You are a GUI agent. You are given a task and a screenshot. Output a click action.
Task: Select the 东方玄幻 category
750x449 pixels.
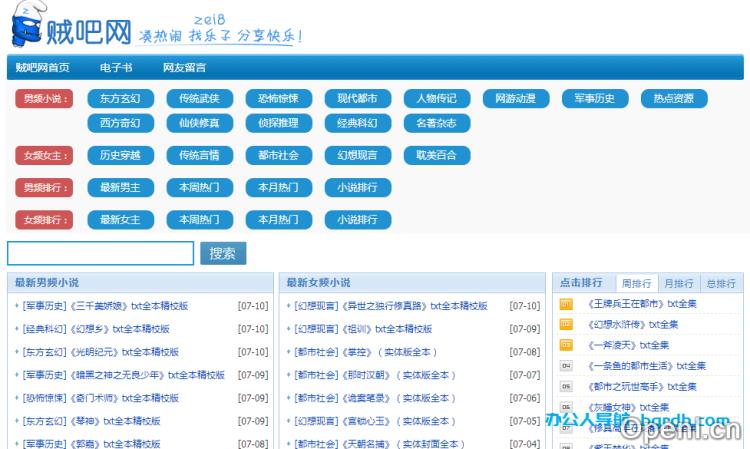(x=121, y=99)
